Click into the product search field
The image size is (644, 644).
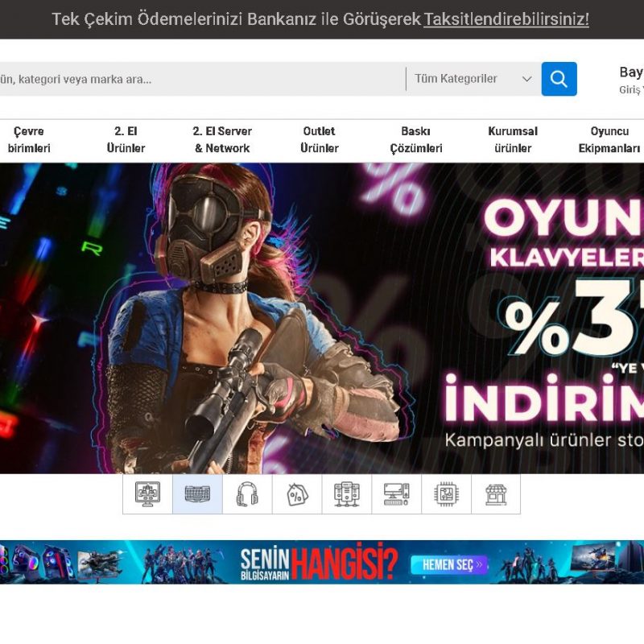tap(201, 79)
